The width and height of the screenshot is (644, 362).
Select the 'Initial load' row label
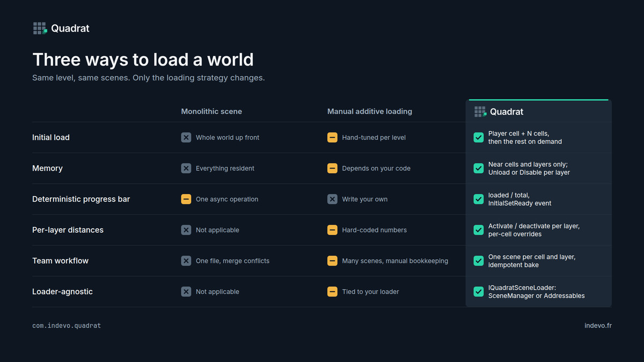[51, 137]
